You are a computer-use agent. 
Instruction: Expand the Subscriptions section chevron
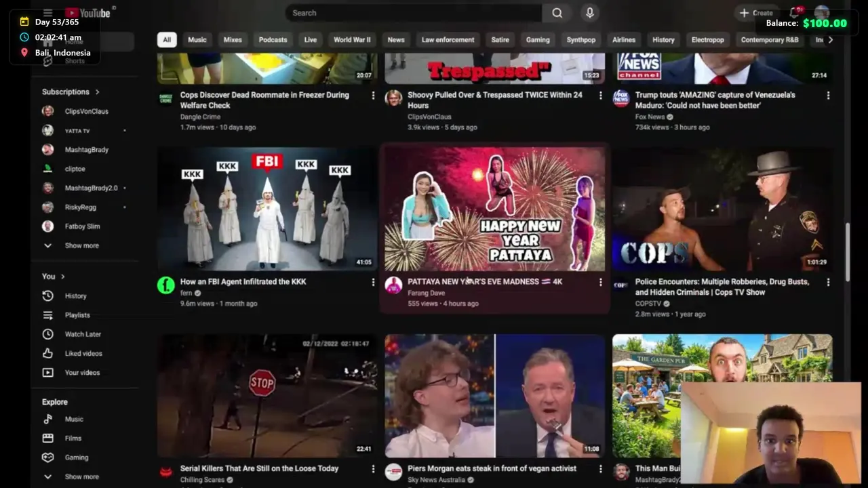(x=97, y=92)
